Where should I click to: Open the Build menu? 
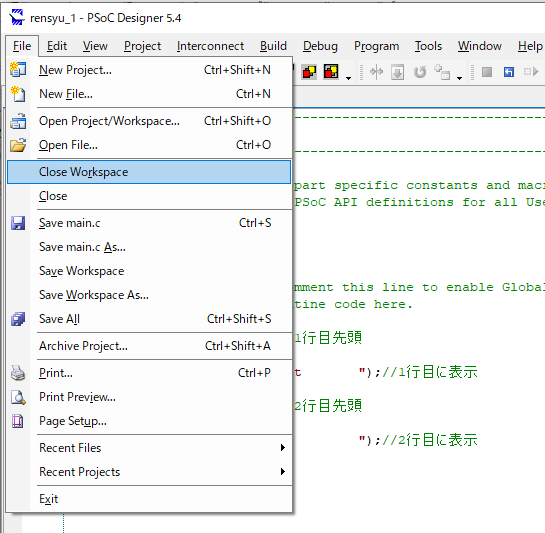[x=273, y=46]
